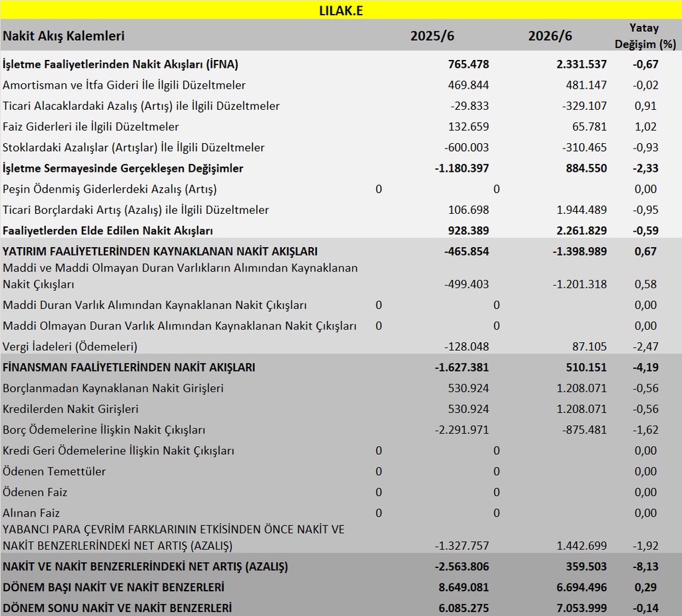Image resolution: width=682 pixels, height=616 pixels.
Task: Select DÖNEM BAŞI NAKİT VE NAKİT BENZERLERİ label
Action: pyautogui.click(x=113, y=588)
